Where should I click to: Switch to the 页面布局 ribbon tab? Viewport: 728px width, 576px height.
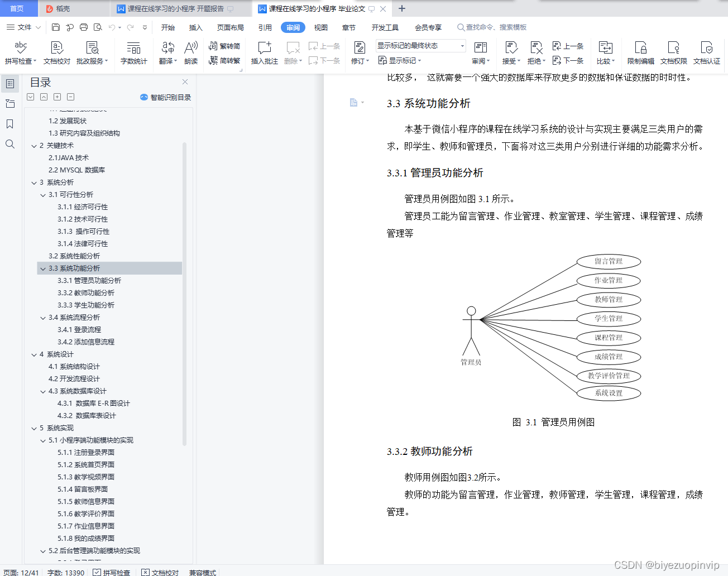click(231, 27)
